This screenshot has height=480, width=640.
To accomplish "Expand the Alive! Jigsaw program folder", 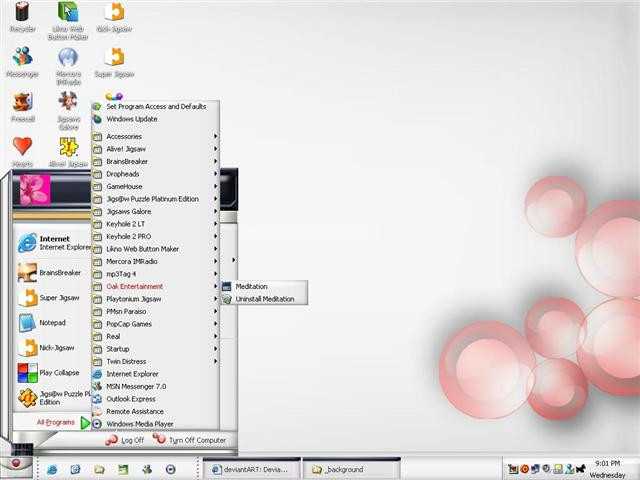I will click(x=156, y=149).
